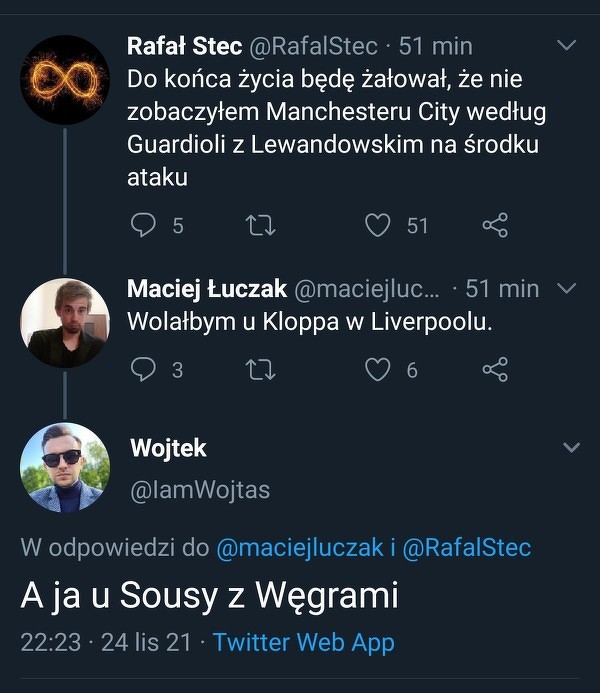Viewport: 600px width, 693px height.
Task: Click the @IamWojtas handle
Action: tap(200, 490)
